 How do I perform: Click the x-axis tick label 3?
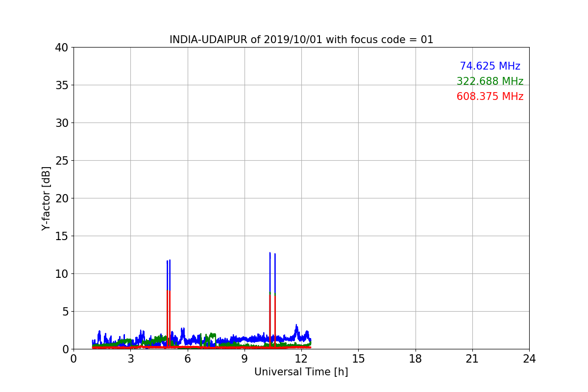click(x=130, y=359)
